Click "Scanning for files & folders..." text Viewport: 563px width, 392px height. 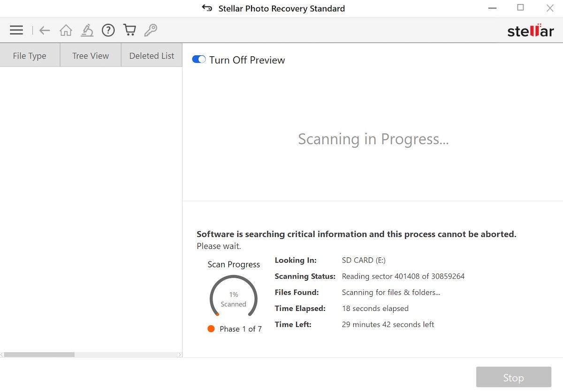point(391,292)
